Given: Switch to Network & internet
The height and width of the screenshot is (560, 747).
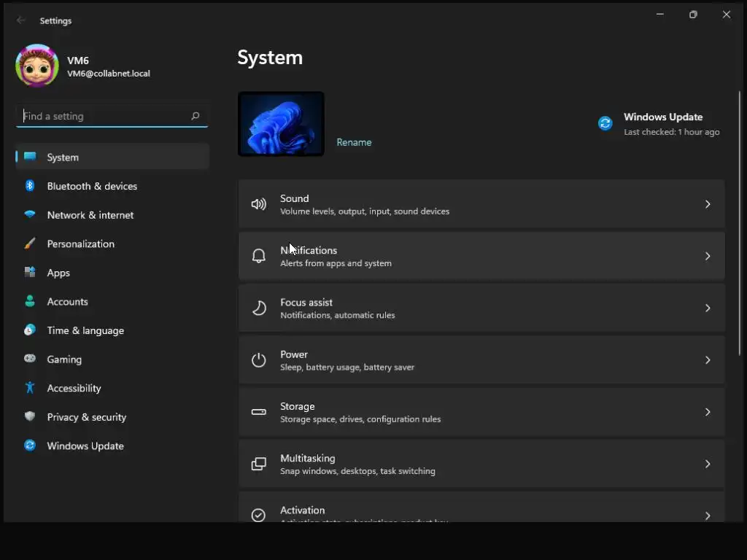Looking at the screenshot, I should tap(90, 215).
